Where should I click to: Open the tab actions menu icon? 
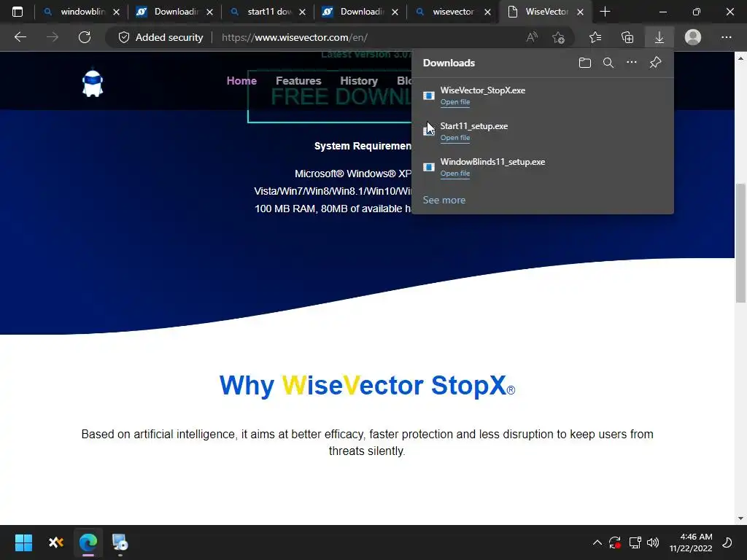pos(18,12)
